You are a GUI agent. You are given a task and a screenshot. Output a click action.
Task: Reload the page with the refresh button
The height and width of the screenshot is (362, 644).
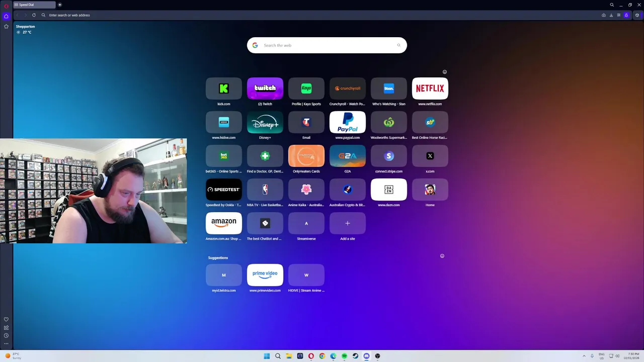coord(34,15)
